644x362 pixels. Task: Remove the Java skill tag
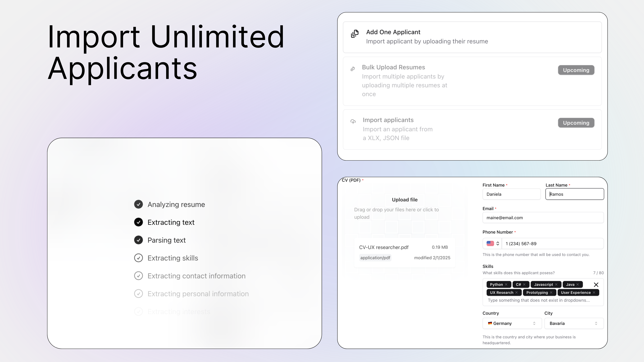tap(577, 285)
